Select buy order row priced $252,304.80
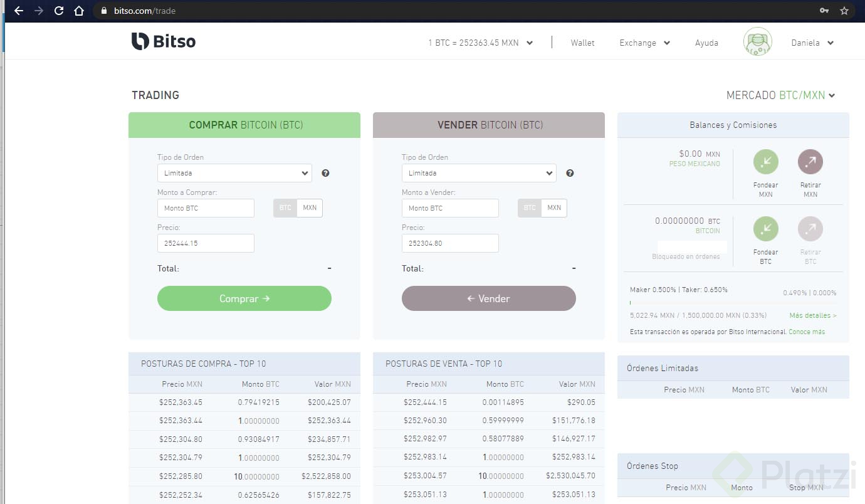This screenshot has width=865, height=504. click(244, 439)
